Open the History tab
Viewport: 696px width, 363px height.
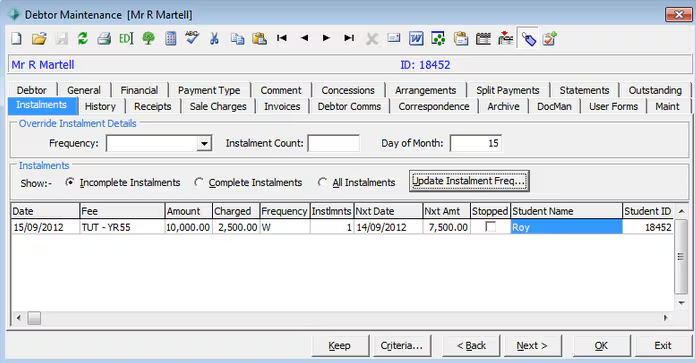[x=100, y=107]
